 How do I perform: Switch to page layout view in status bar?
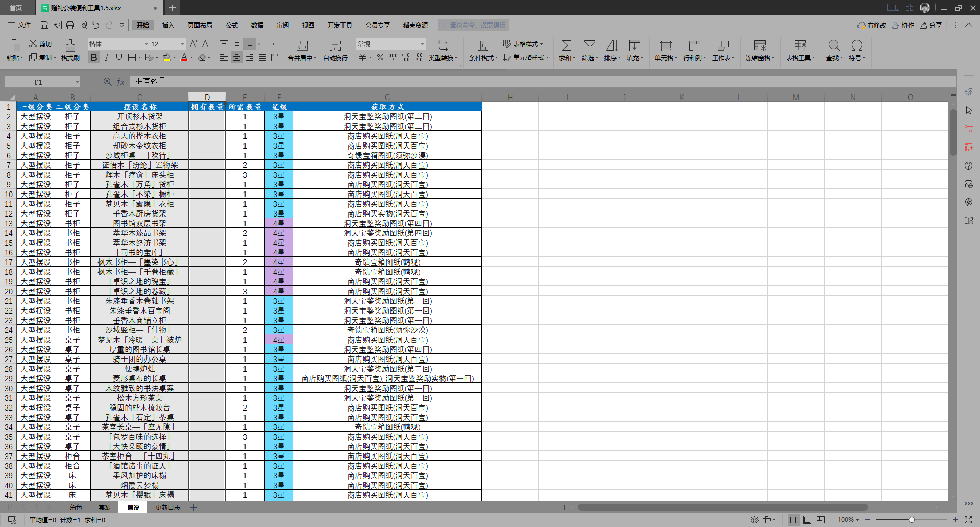(807, 520)
